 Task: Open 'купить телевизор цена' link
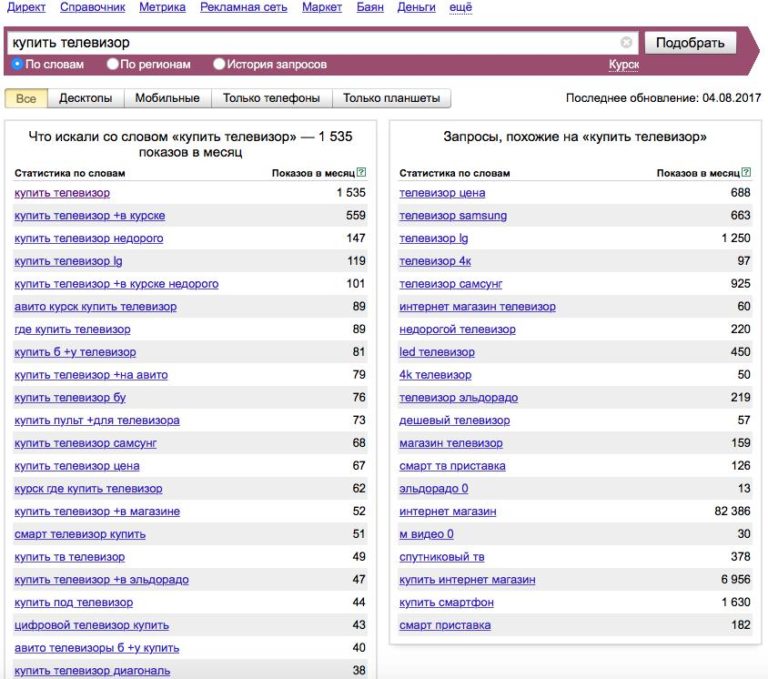point(77,466)
